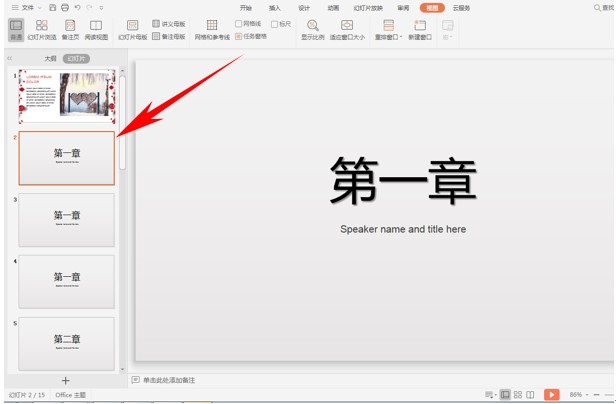Image resolution: width=616 pixels, height=404 pixels.
Task: Open Notes Page view (备注页)
Action: [x=70, y=29]
